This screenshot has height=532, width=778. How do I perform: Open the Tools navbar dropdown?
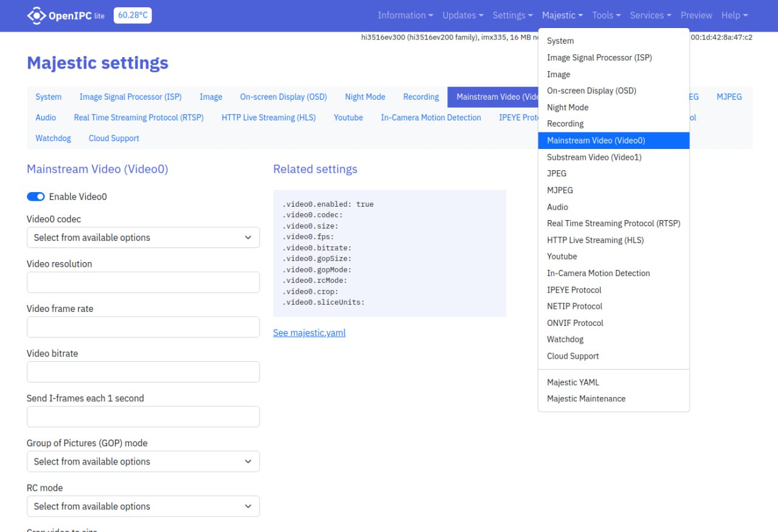(x=606, y=15)
